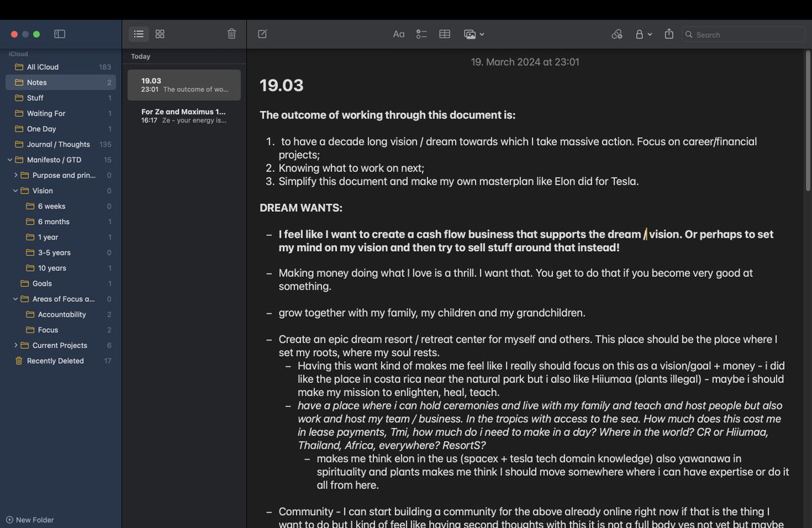Select the 3-5 years folder
Image resolution: width=812 pixels, height=528 pixels.
tap(61, 252)
